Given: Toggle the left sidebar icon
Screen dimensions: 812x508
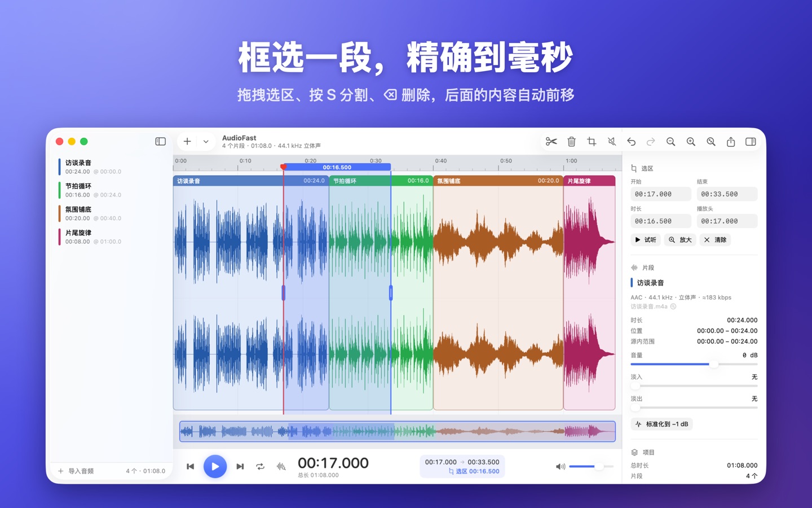Looking at the screenshot, I should point(160,141).
